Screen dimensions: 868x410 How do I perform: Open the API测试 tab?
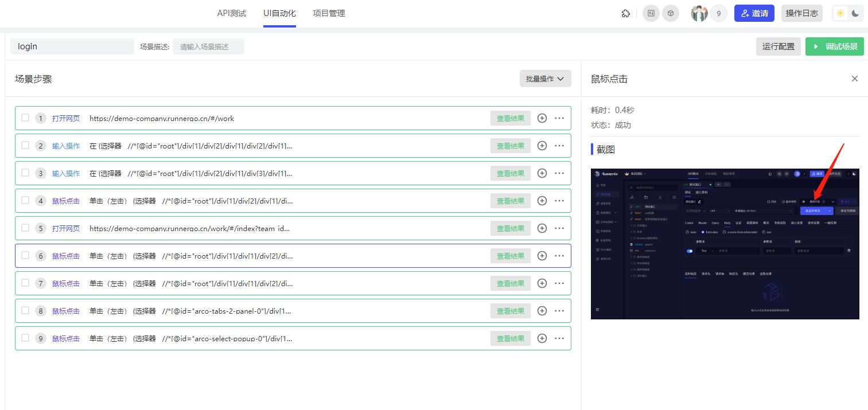(x=232, y=13)
